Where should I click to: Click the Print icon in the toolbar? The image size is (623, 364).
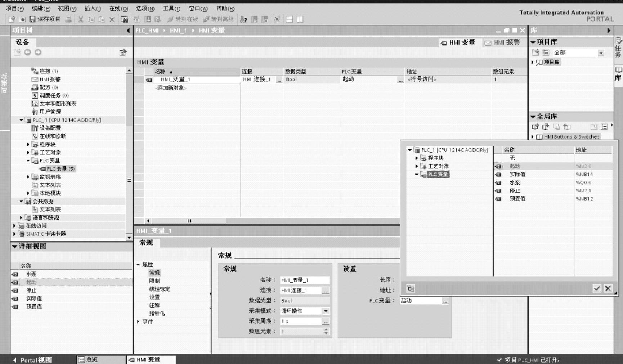click(x=68, y=19)
